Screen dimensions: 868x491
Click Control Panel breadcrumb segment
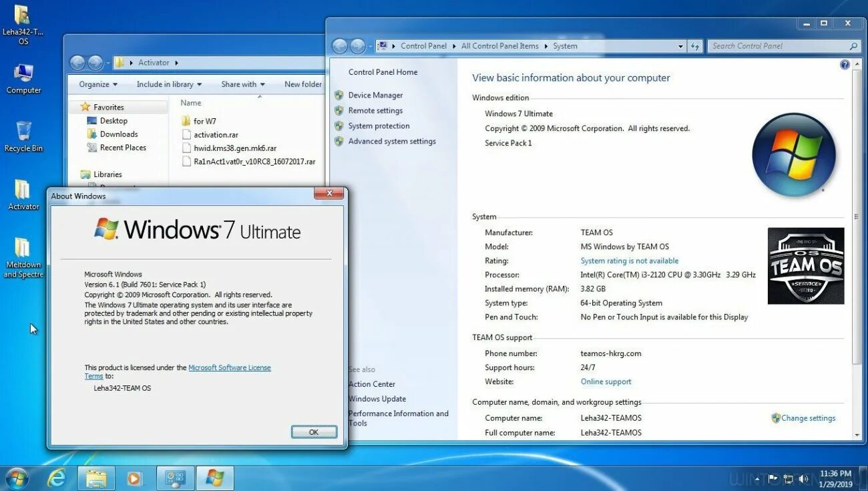[x=424, y=46]
